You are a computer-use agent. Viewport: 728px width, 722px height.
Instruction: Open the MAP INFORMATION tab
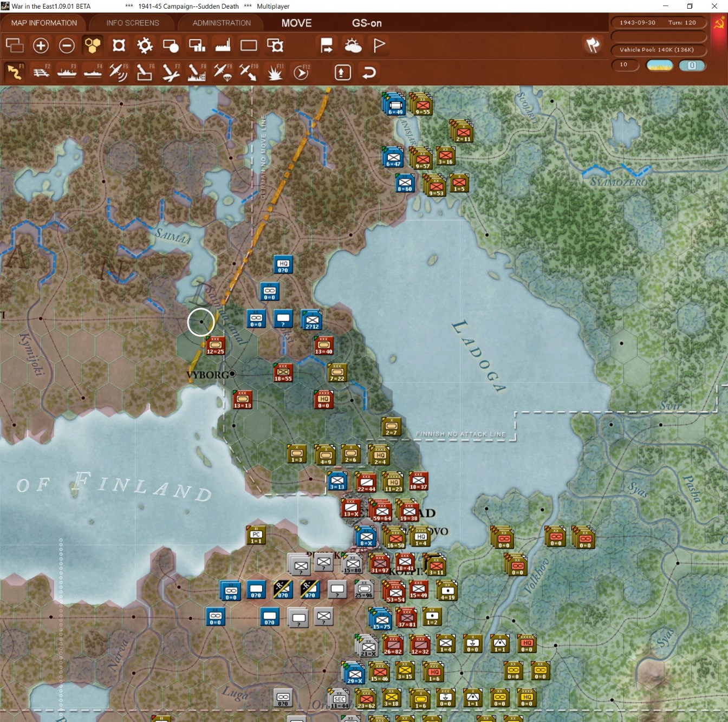(x=44, y=23)
